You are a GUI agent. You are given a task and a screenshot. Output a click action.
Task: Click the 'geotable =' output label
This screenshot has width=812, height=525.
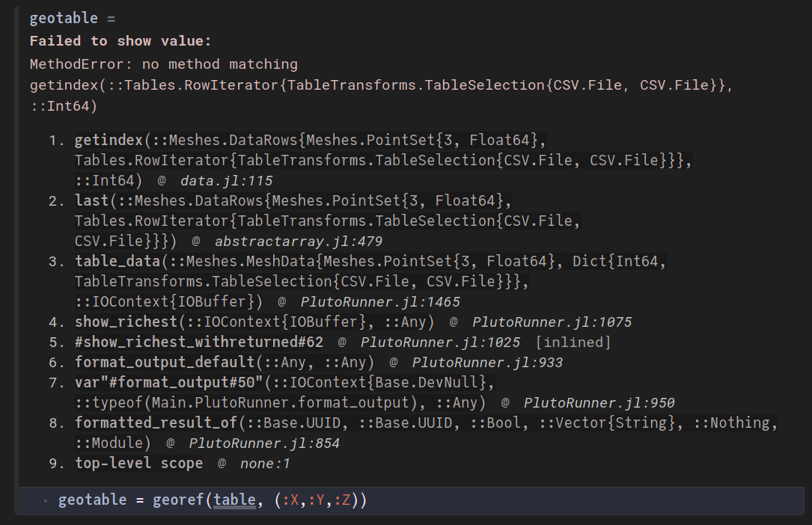tap(73, 18)
